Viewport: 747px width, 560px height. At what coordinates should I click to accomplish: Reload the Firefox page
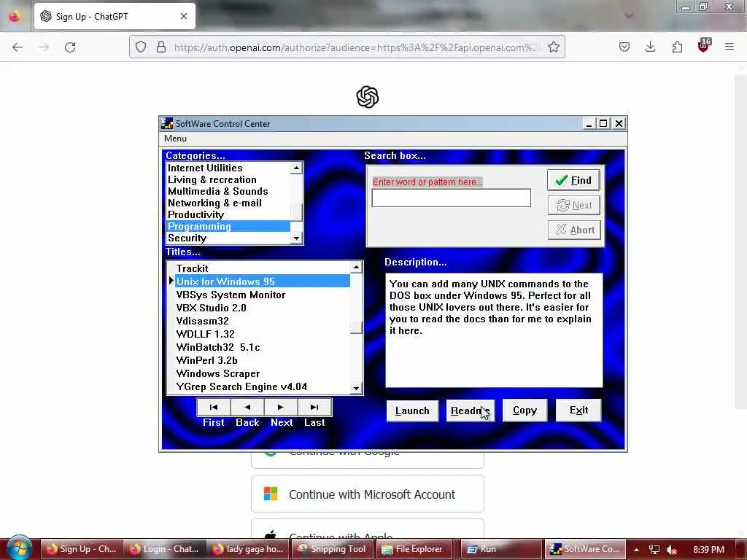click(70, 47)
